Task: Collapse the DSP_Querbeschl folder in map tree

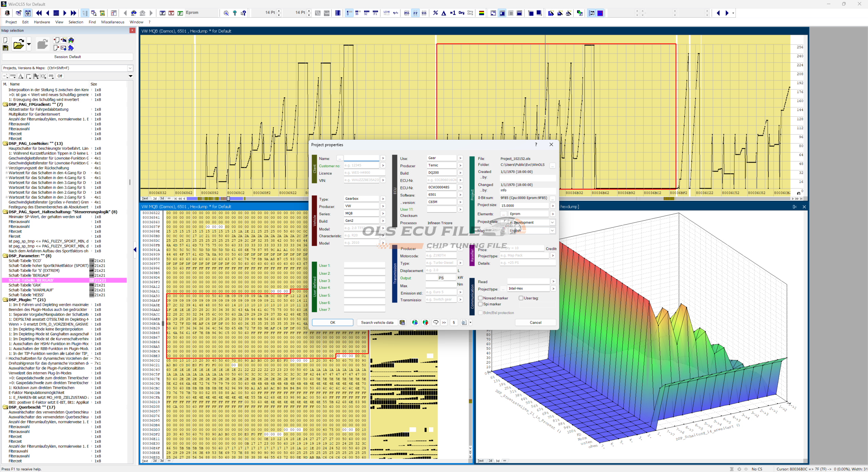Action: click(5, 407)
